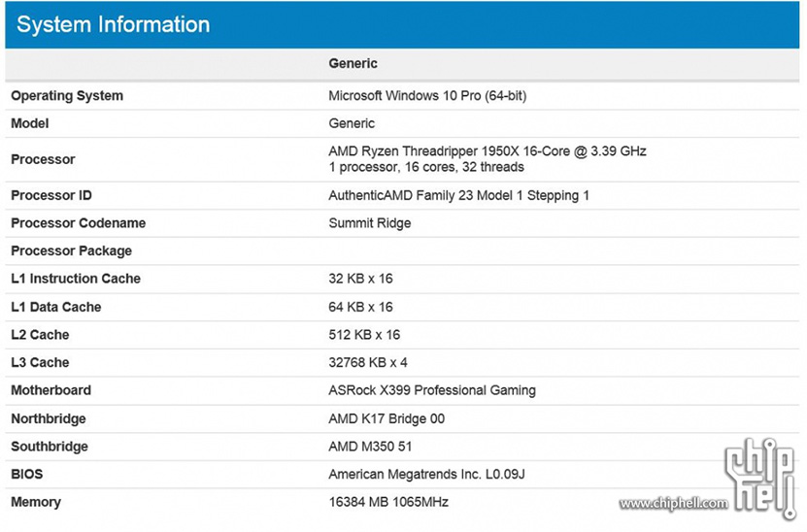This screenshot has width=807, height=532.
Task: Click the Chiphell logo watermark
Action: [x=761, y=478]
